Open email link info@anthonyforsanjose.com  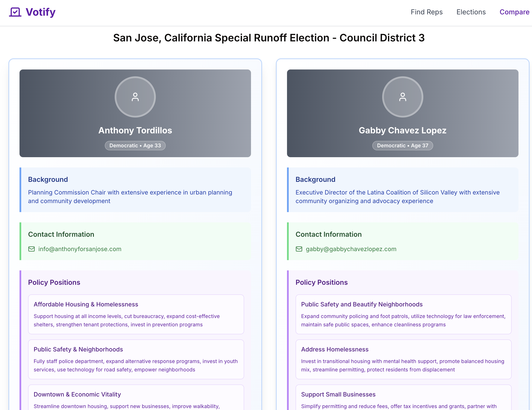pos(80,249)
